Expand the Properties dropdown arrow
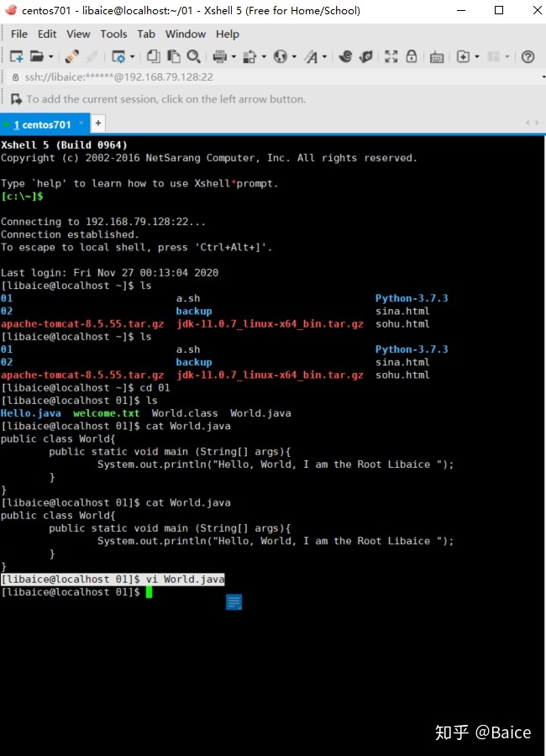Image resolution: width=546 pixels, height=756 pixels. pos(132,57)
